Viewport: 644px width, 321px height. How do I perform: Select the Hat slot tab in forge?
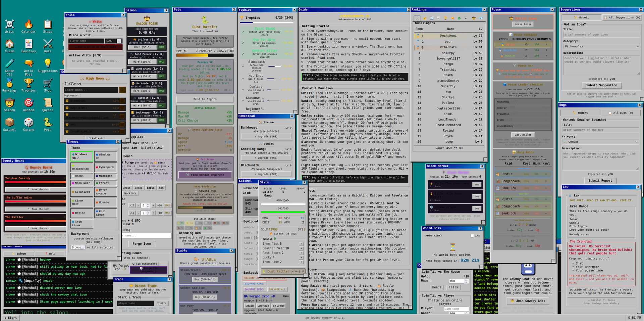point(161,188)
